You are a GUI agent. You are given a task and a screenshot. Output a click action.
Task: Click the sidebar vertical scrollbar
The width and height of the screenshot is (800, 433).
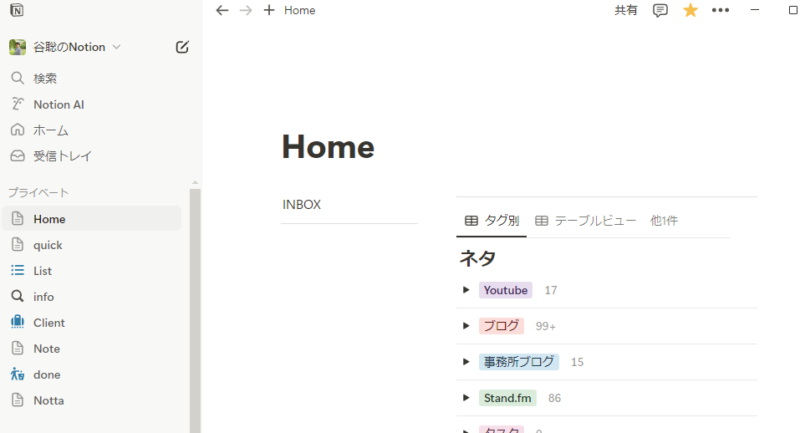195,300
